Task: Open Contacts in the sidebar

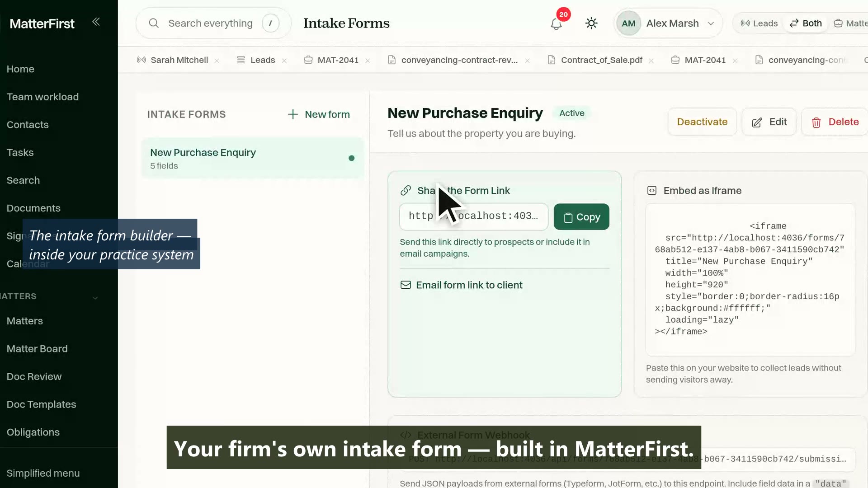Action: [28, 125]
